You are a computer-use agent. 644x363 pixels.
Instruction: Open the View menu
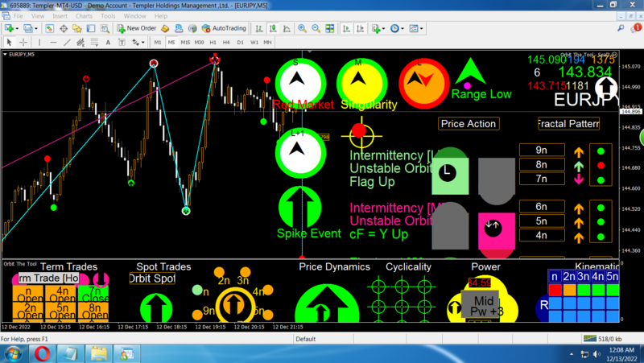(38, 16)
